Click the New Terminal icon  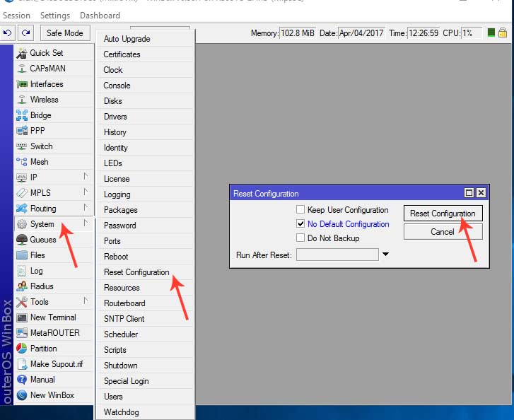point(22,317)
